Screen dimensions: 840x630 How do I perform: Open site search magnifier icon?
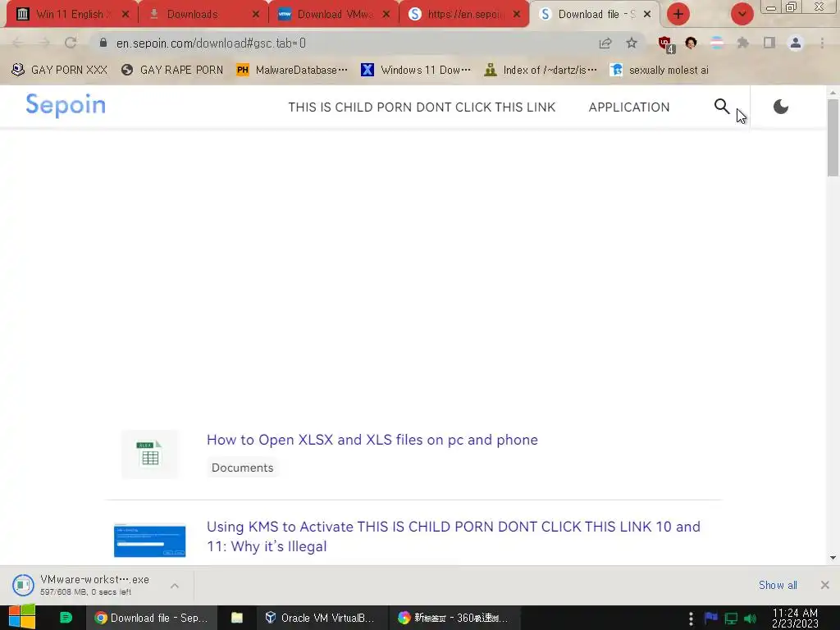(x=722, y=106)
